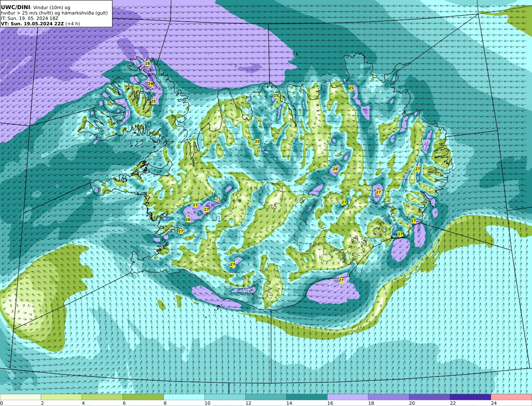532x406 pixels.
Task: Select the 8–10 m/s pale cyan legend swatch
Action: (184, 397)
